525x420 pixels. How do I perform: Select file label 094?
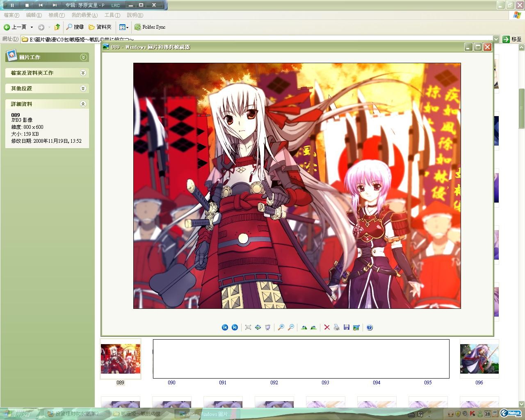[x=377, y=383]
